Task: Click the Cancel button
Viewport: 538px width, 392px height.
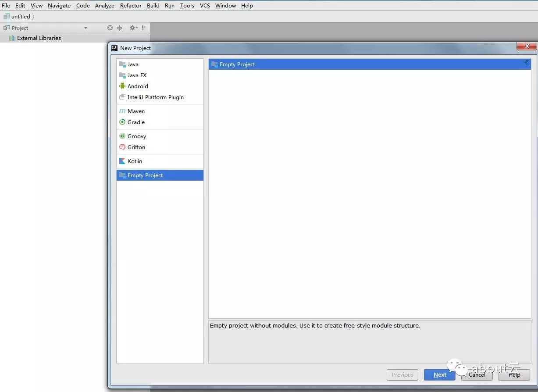Action: coord(477,375)
